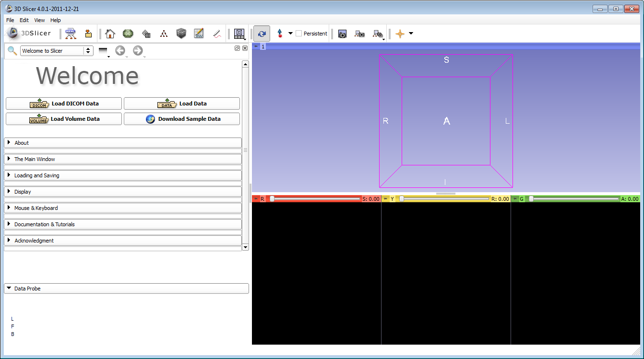The height and width of the screenshot is (359, 644).
Task: Click the screenshot capture camera icon
Action: (x=342, y=34)
